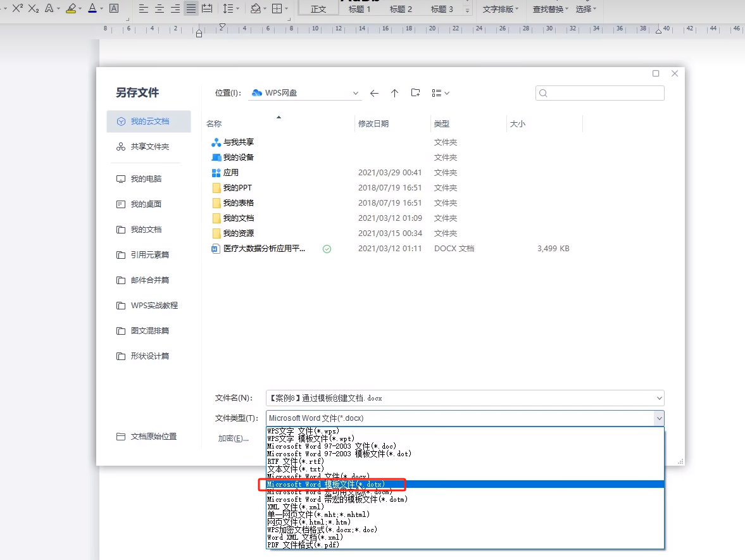Expand the highlight color options arrow

coord(79,9)
